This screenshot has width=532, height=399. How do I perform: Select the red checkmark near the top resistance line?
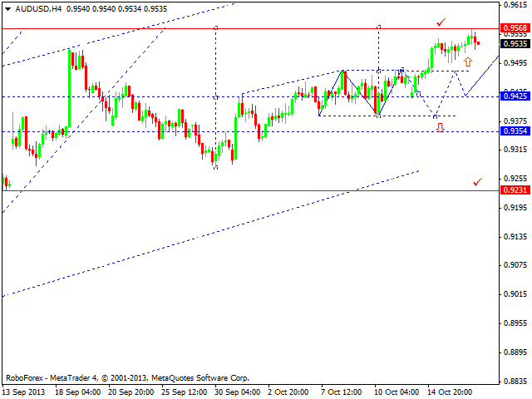pyautogui.click(x=465, y=21)
